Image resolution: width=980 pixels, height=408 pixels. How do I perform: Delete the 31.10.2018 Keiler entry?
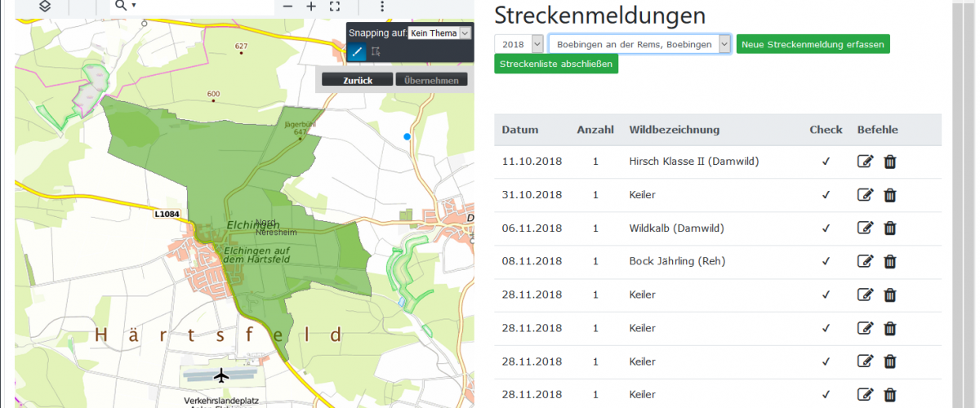click(890, 195)
